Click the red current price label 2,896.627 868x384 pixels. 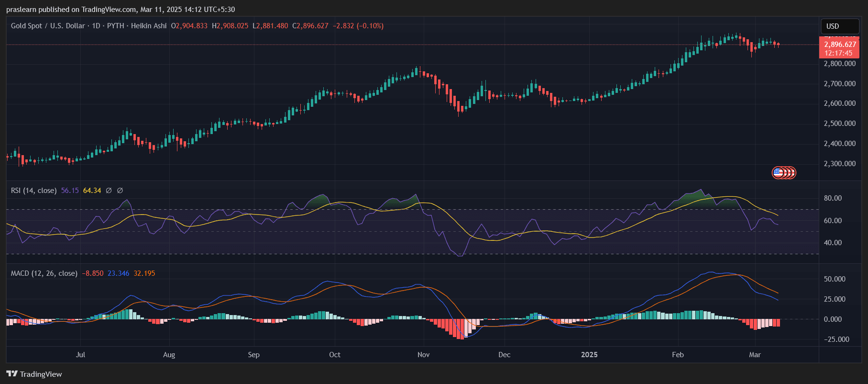coord(840,45)
